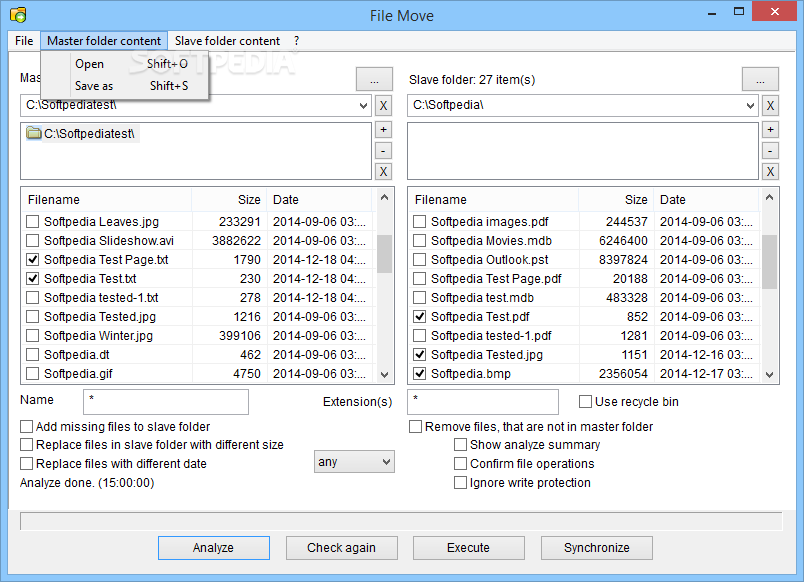Click slave file list scrollbar thumb
Viewport: 804px width, 582px height.
click(769, 262)
